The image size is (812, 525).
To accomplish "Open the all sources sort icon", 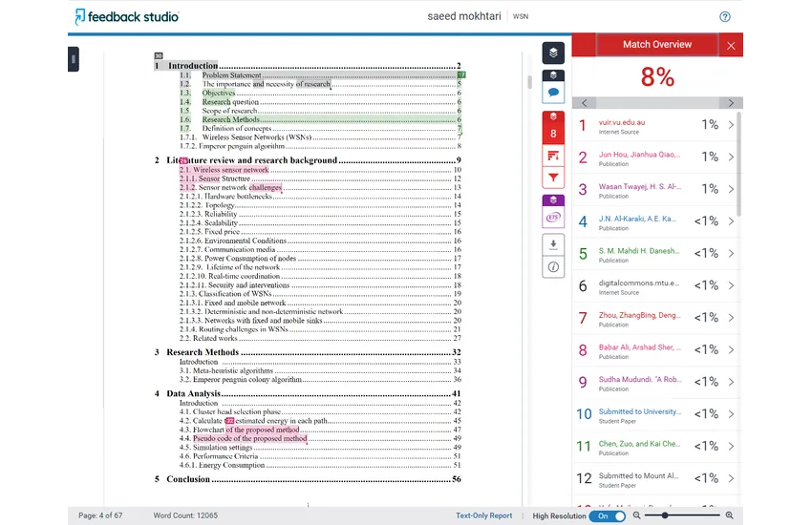I will 553,155.
